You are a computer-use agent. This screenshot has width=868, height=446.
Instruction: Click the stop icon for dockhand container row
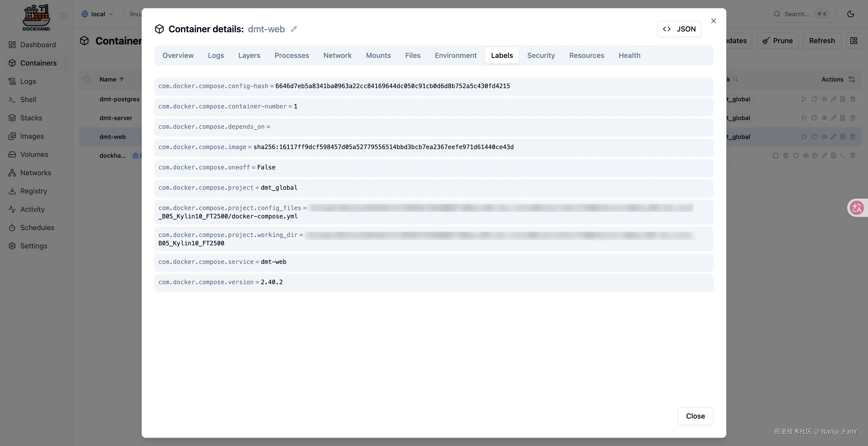pyautogui.click(x=775, y=155)
